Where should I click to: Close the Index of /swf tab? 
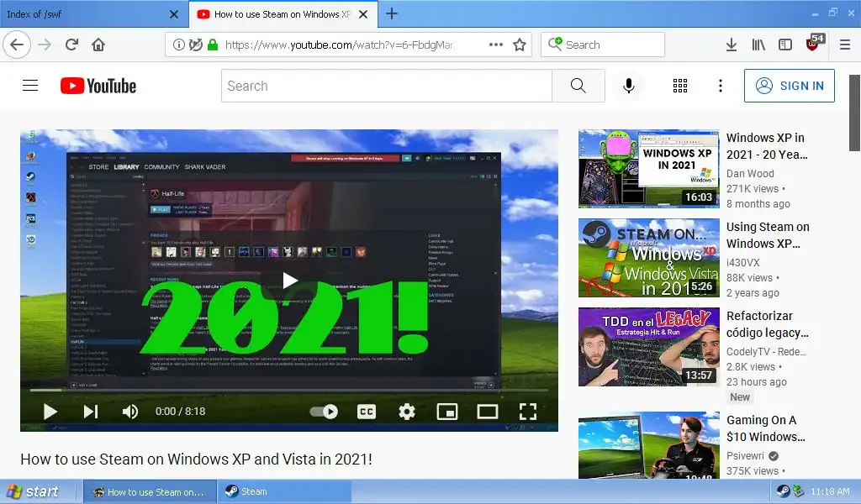[x=174, y=14]
